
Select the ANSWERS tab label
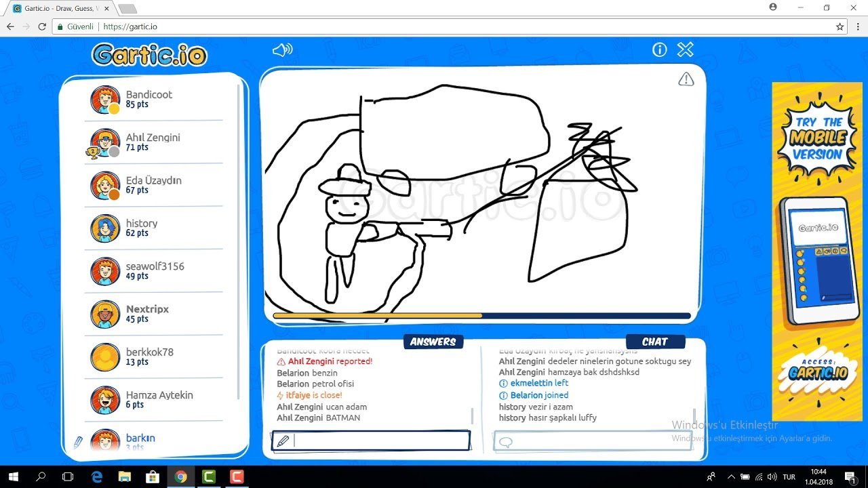pyautogui.click(x=433, y=342)
